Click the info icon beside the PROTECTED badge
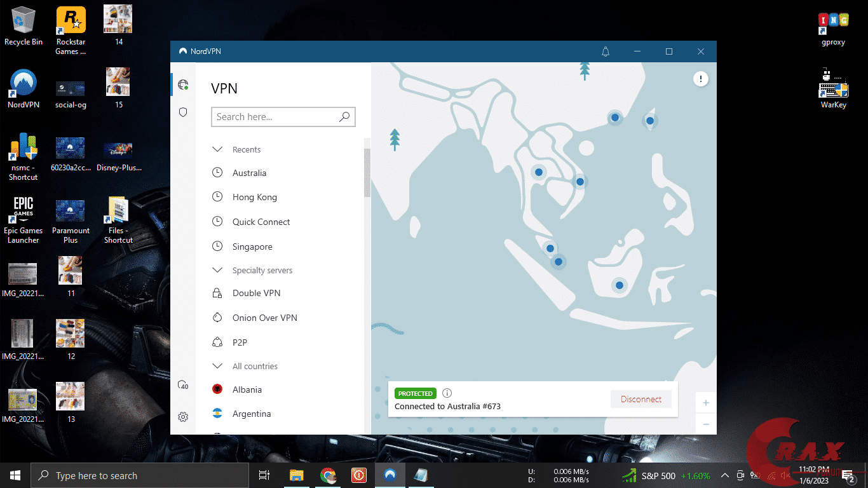This screenshot has height=488, width=868. pos(448,393)
